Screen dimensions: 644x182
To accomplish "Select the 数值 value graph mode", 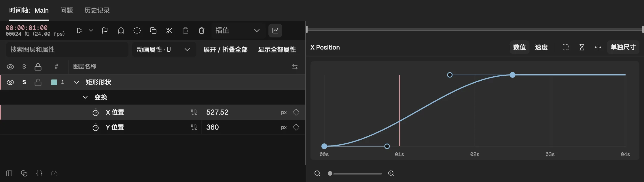I will 520,47.
